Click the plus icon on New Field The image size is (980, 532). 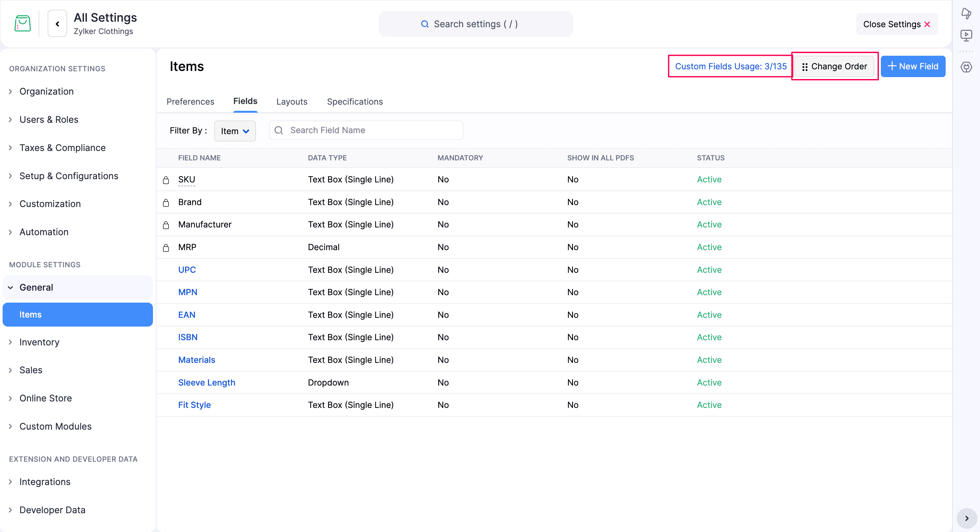point(892,66)
